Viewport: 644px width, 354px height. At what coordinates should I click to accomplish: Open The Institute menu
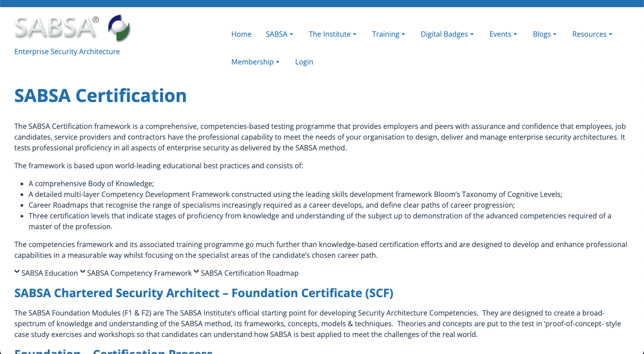(x=333, y=34)
